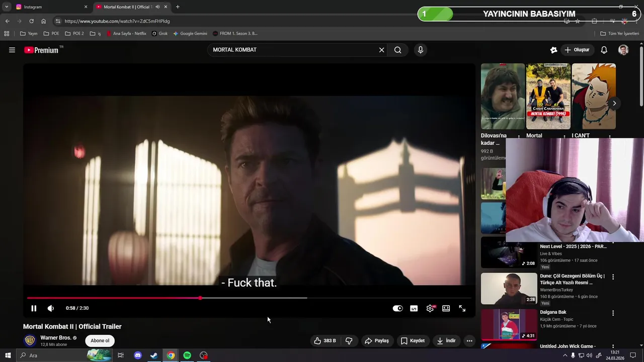The image size is (644, 362).
Task: Open Steam from the taskbar
Action: [154, 355]
